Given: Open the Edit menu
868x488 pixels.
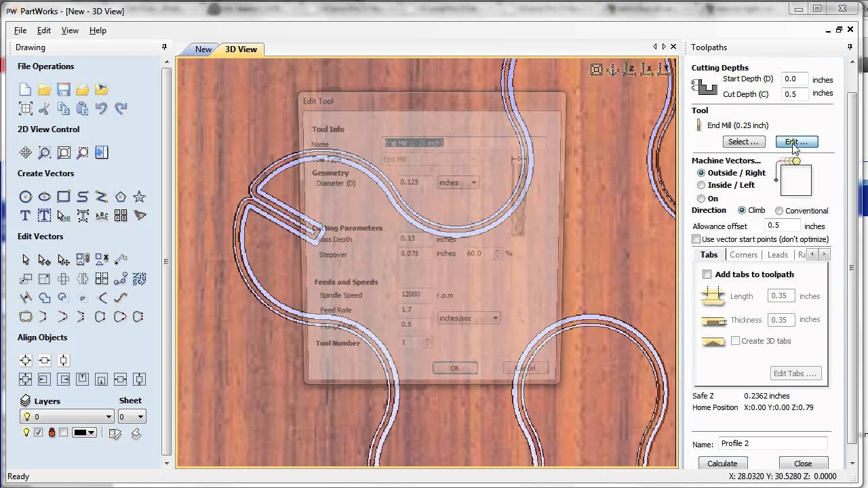Looking at the screenshot, I should (44, 30).
